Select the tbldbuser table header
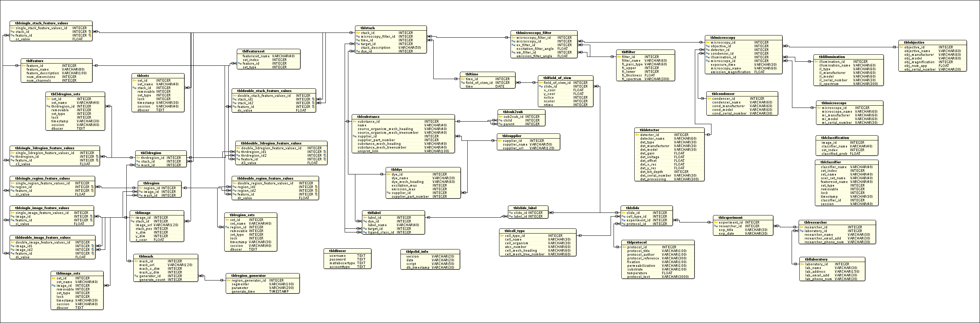Viewport: 980px width, 323px height. click(347, 251)
